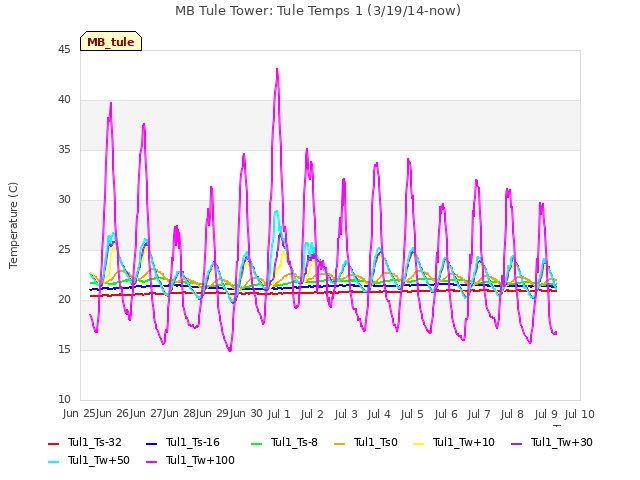Click the 35 y-axis tick label
This screenshot has width=640, height=480.
pos(64,150)
